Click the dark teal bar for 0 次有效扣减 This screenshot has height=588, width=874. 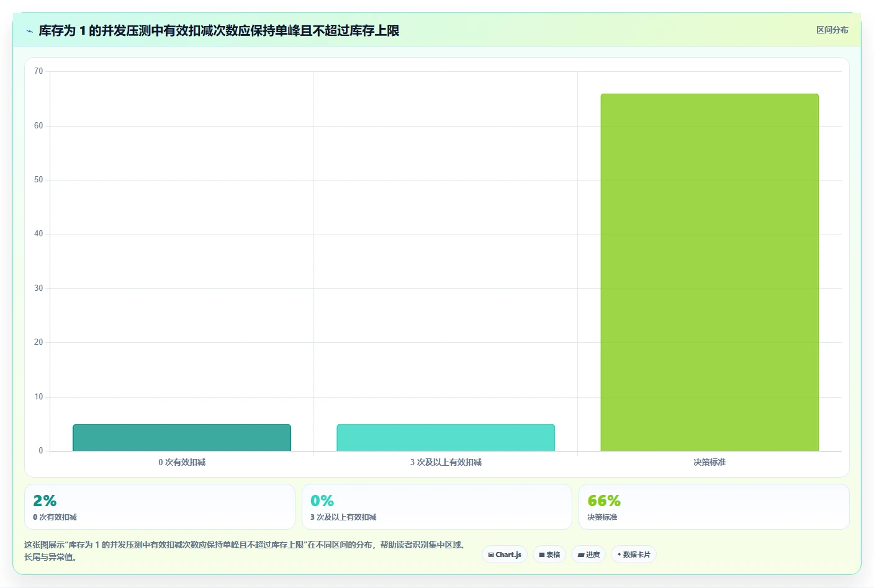pyautogui.click(x=182, y=438)
